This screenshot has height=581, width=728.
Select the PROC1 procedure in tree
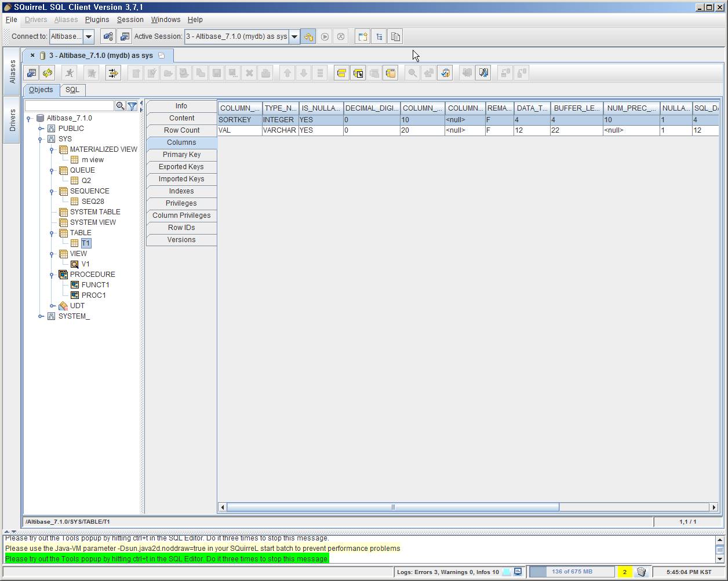(93, 295)
